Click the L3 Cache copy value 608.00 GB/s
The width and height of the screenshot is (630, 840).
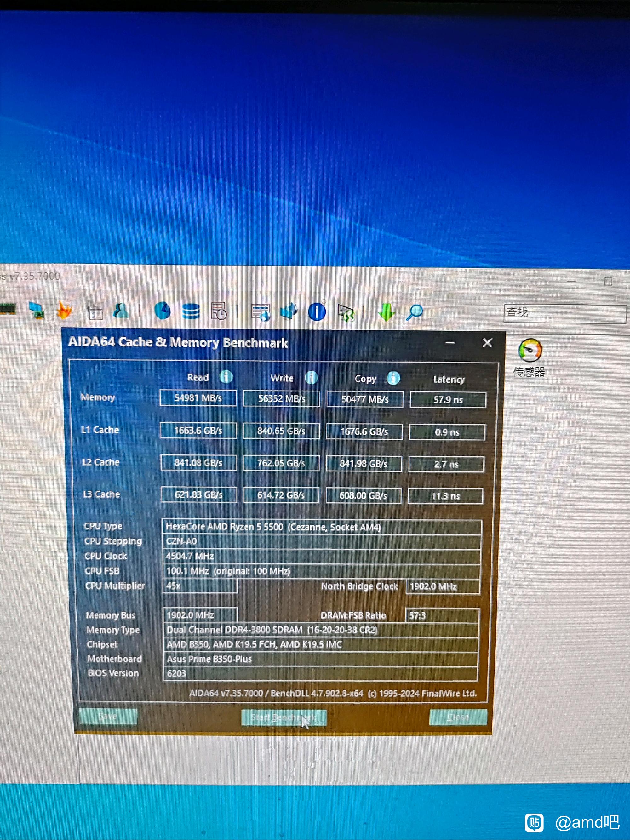pos(364,495)
